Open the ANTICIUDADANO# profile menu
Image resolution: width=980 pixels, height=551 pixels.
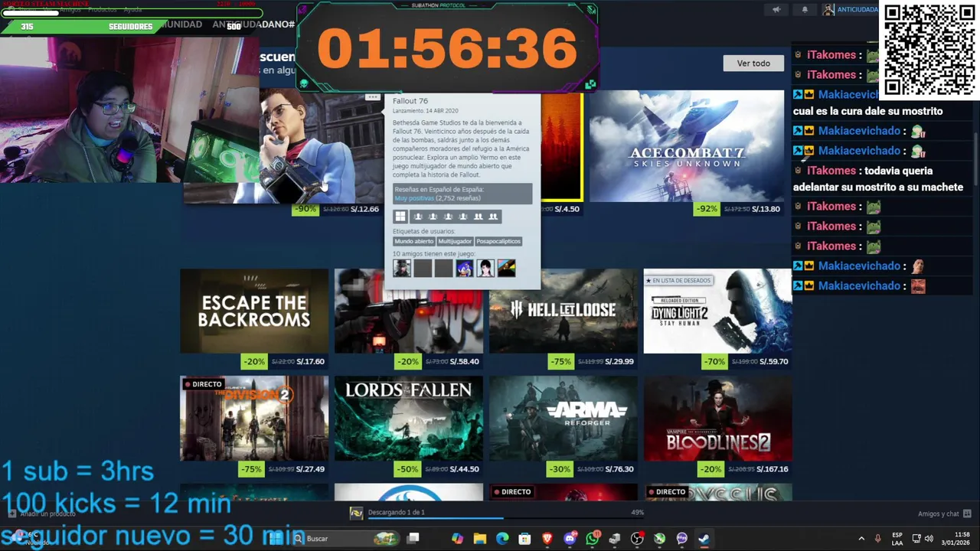(x=253, y=24)
